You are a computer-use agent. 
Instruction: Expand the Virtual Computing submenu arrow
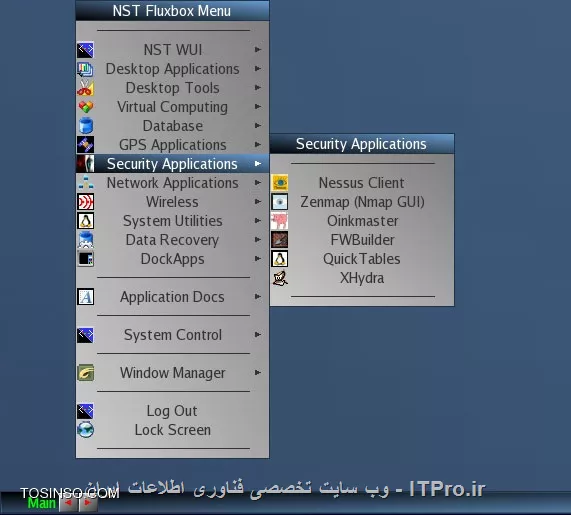coord(258,106)
